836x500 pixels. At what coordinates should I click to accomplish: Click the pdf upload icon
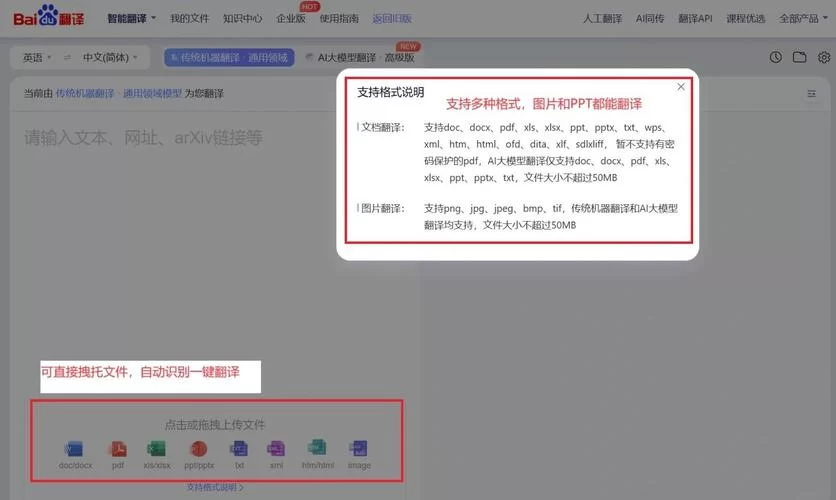coord(118,449)
